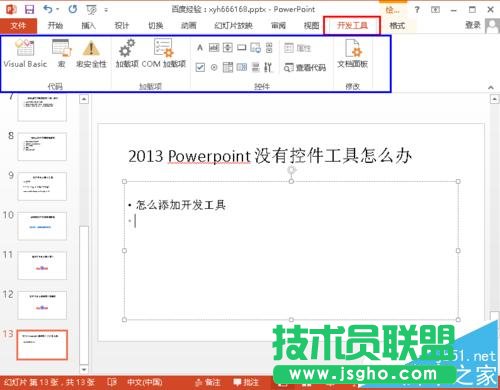Click 登录 sign-in link

click(473, 25)
